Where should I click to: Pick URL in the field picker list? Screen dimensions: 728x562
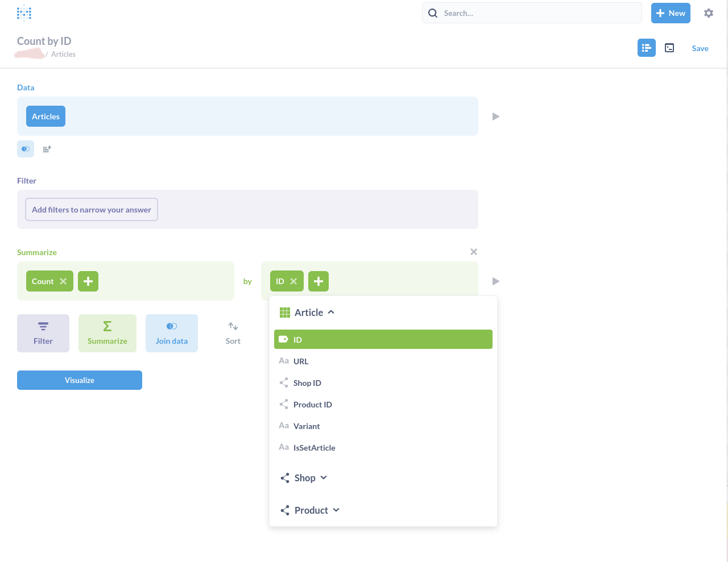pyautogui.click(x=301, y=361)
